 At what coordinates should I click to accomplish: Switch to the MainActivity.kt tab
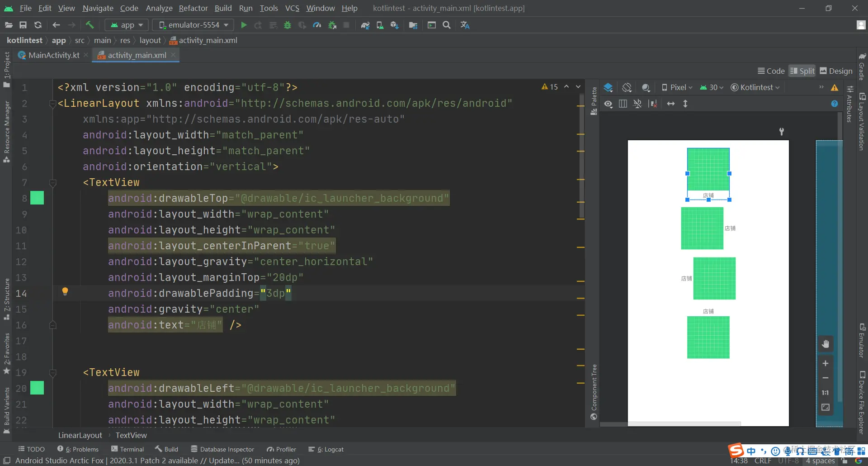coord(49,55)
